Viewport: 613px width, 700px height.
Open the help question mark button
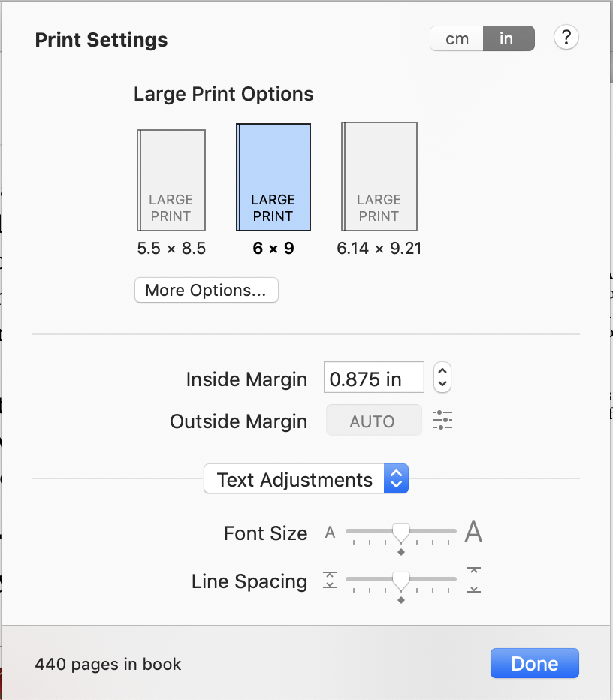[566, 38]
